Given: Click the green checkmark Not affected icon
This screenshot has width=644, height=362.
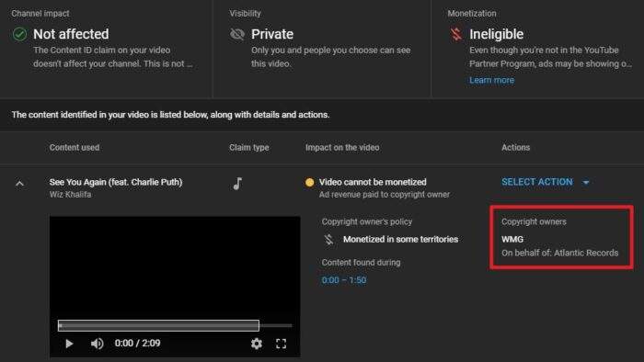Looking at the screenshot, I should (x=19, y=34).
